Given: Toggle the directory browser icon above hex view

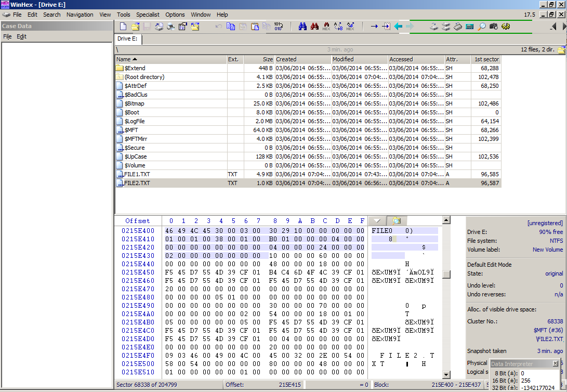Looking at the screenshot, I should (397, 220).
